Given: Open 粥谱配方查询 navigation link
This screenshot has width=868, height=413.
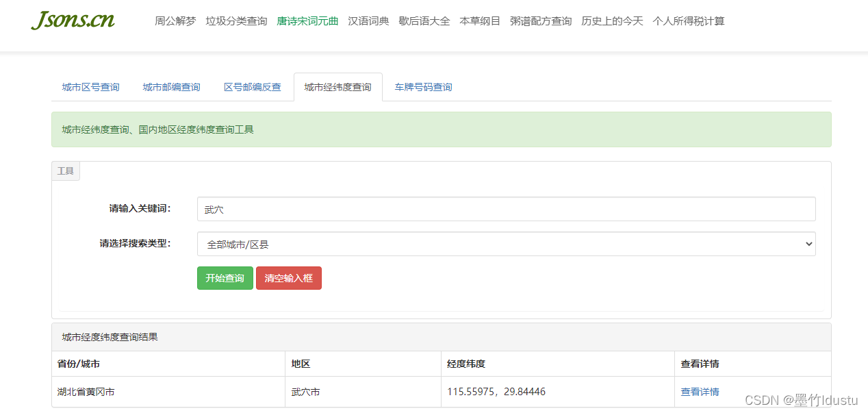Looking at the screenshot, I should (x=541, y=21).
